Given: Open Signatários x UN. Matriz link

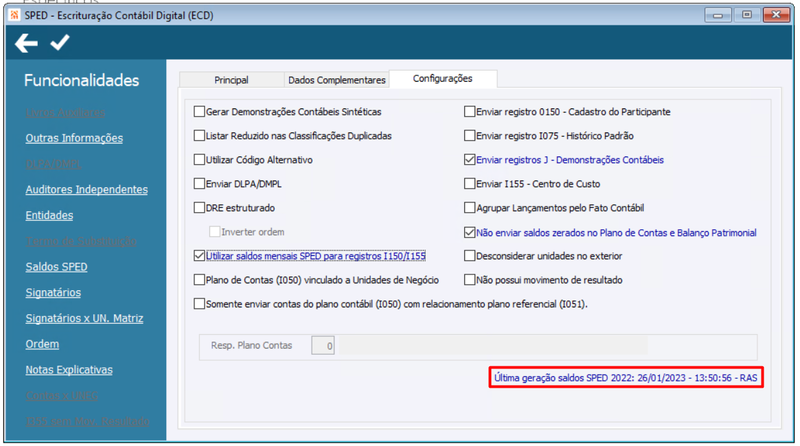Looking at the screenshot, I should (84, 318).
